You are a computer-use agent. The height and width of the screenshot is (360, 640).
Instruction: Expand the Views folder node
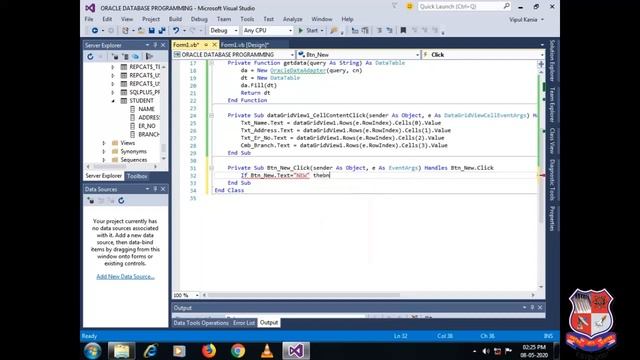(104, 143)
